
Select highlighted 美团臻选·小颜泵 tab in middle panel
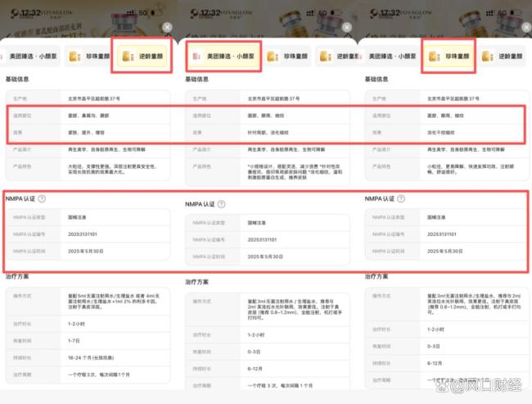tap(224, 56)
